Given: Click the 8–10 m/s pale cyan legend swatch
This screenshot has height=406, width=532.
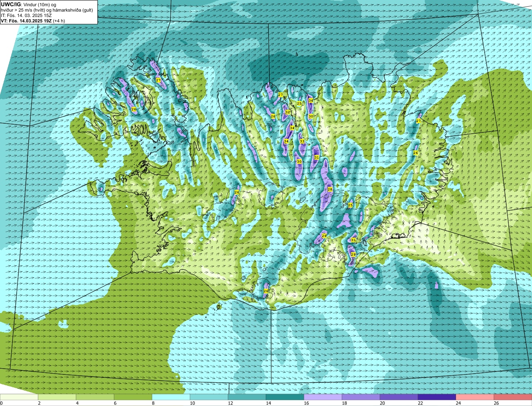Looking at the screenshot, I should click(x=171, y=397).
